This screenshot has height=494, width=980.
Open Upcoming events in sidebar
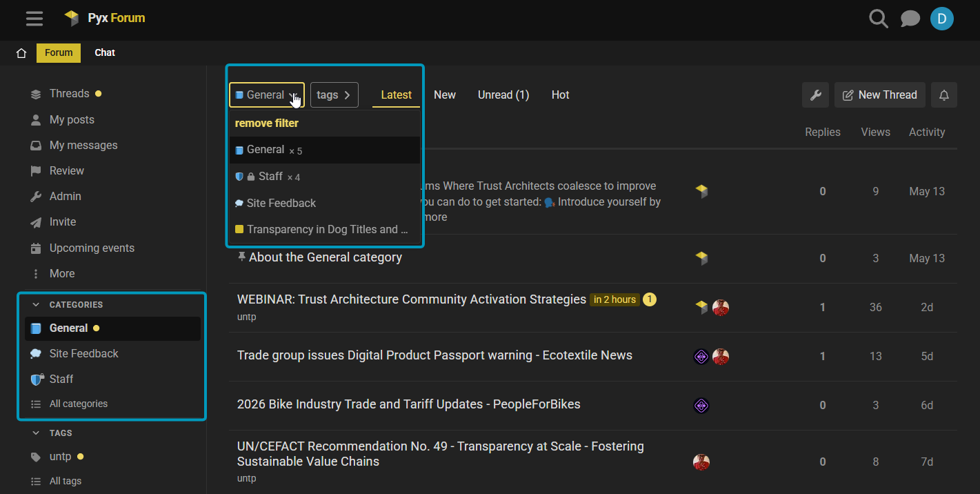point(92,248)
